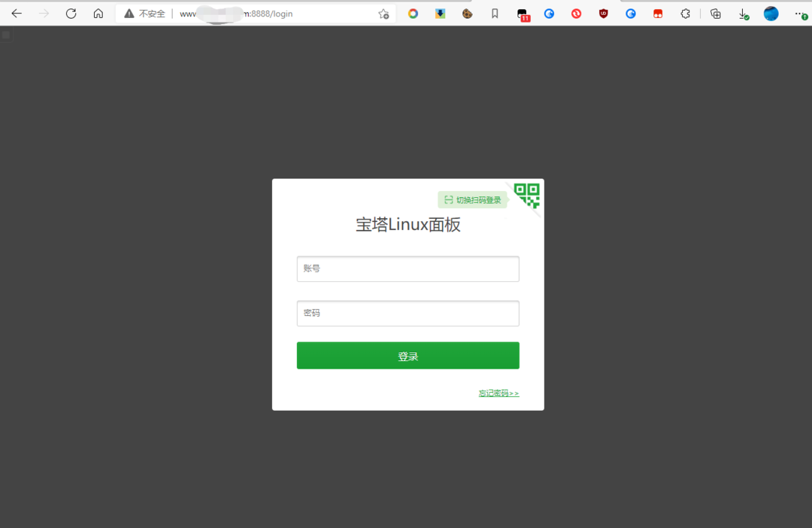
Task: Click the 不安全 security label
Action: [x=152, y=14]
